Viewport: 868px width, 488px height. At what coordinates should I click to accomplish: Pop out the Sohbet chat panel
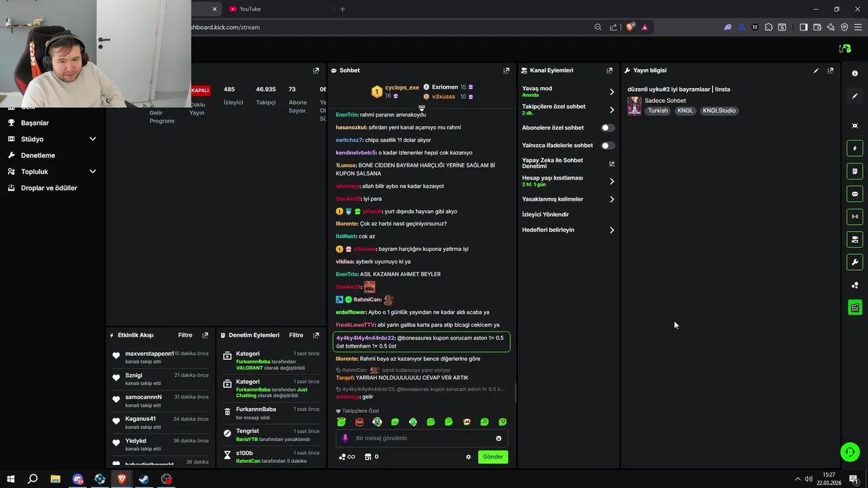(506, 70)
